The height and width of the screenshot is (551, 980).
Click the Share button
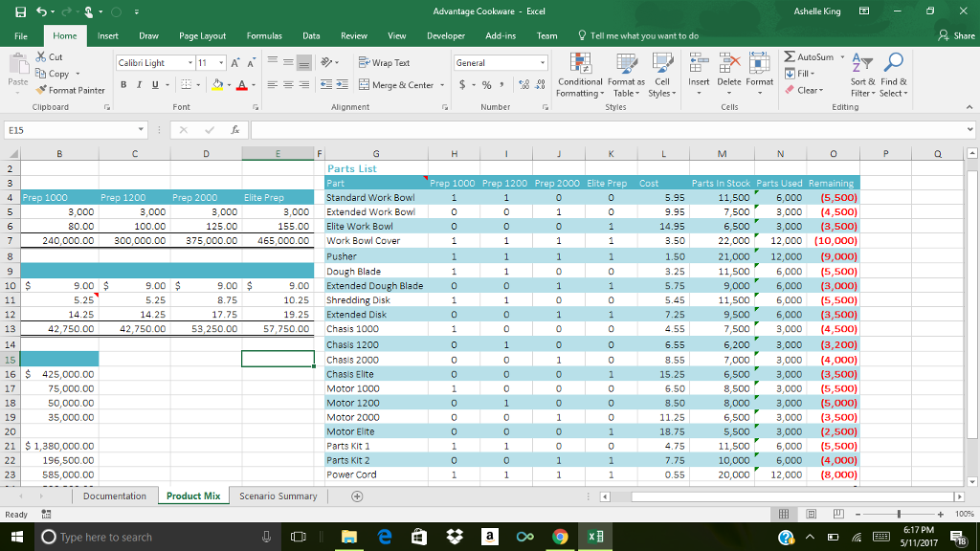tap(957, 35)
